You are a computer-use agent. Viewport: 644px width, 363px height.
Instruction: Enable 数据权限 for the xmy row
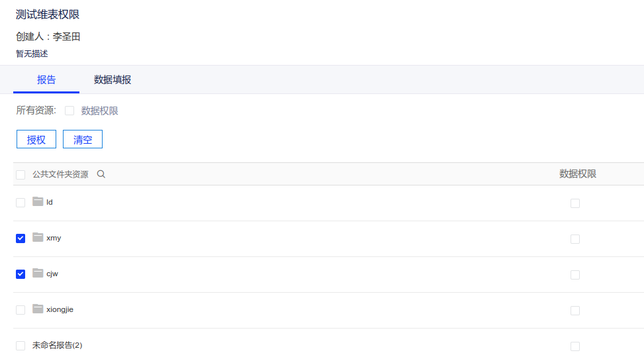pos(575,239)
